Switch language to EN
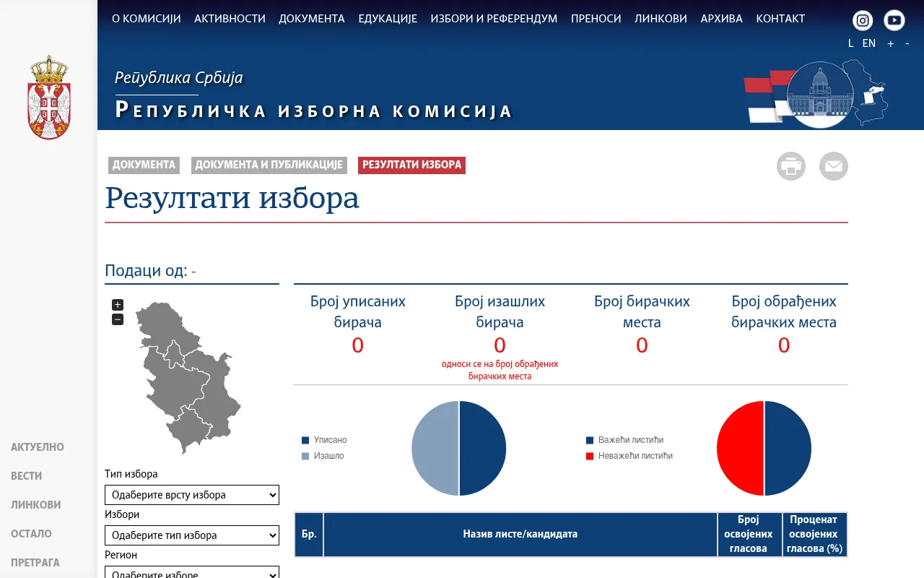Viewport: 924px width, 578px height. click(x=869, y=43)
